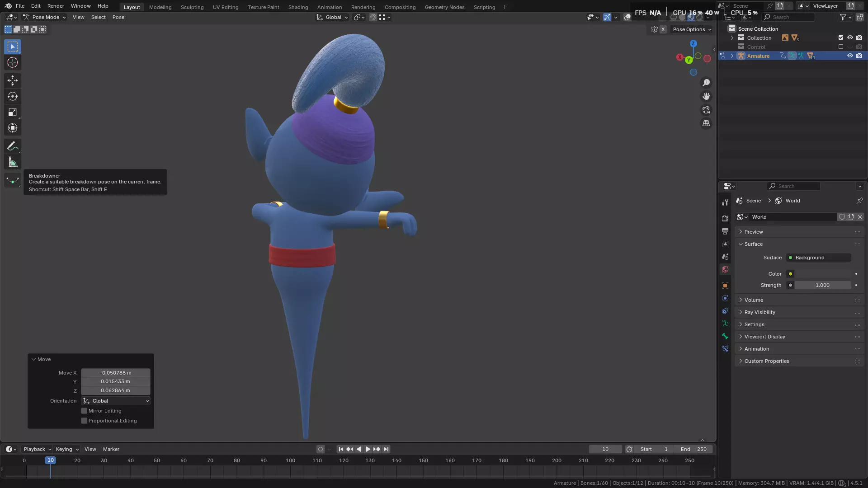Open the Physics properties tab
This screenshot has height=488, width=868.
tap(725, 298)
